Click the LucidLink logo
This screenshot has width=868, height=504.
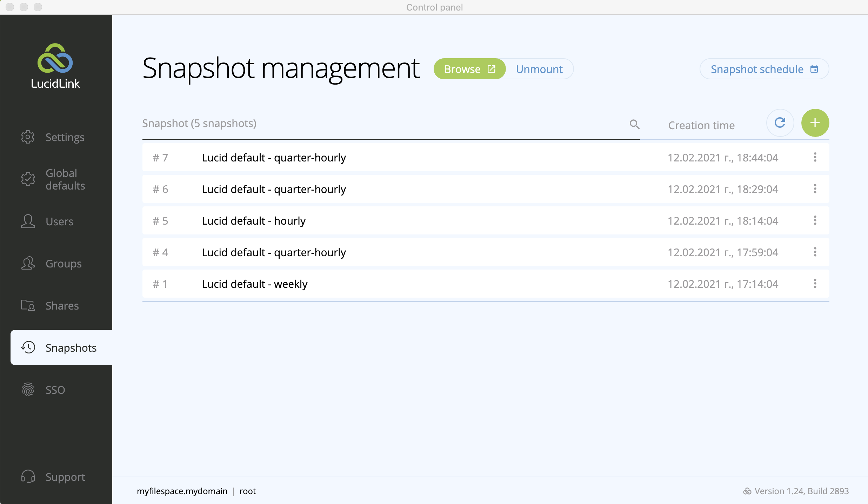click(x=55, y=65)
